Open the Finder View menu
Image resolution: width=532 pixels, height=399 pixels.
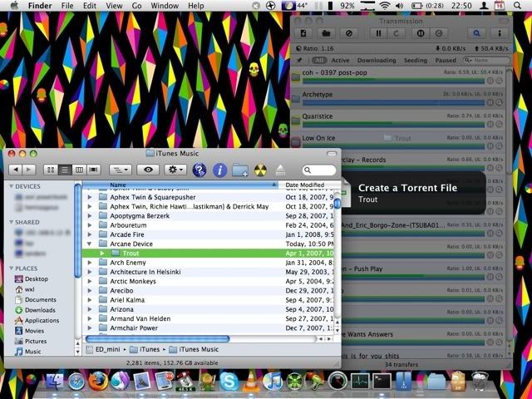pyautogui.click(x=114, y=6)
